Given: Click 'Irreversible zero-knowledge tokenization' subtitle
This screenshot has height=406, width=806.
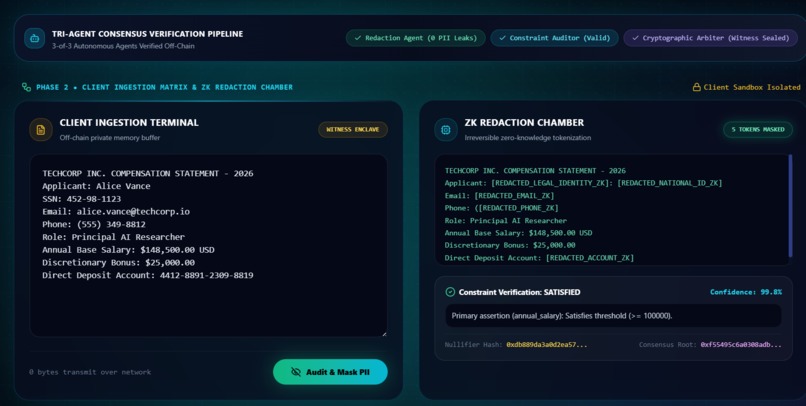Looking at the screenshot, I should pos(528,138).
